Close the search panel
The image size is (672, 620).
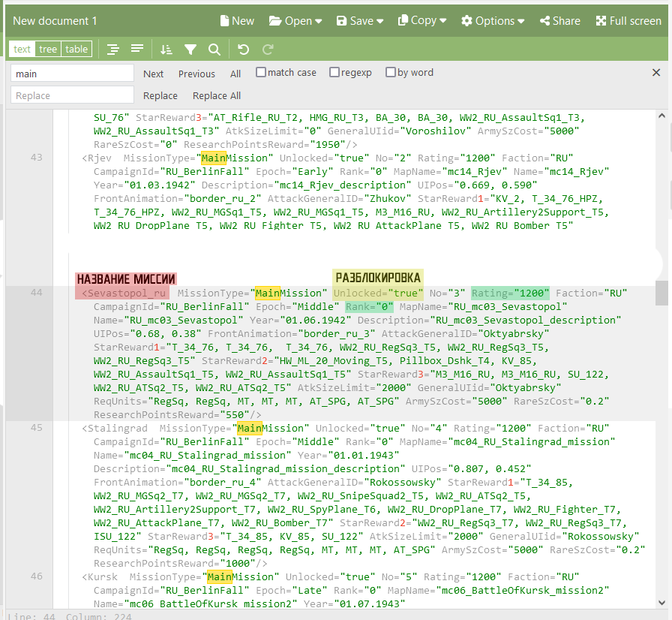click(x=656, y=73)
